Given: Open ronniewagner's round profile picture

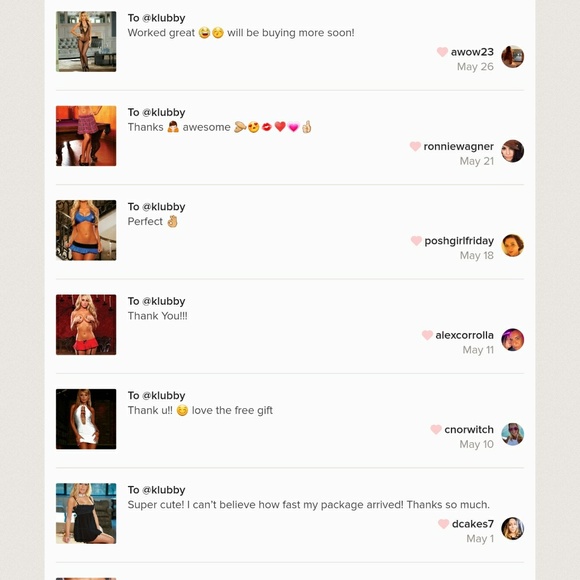Looking at the screenshot, I should tap(512, 151).
